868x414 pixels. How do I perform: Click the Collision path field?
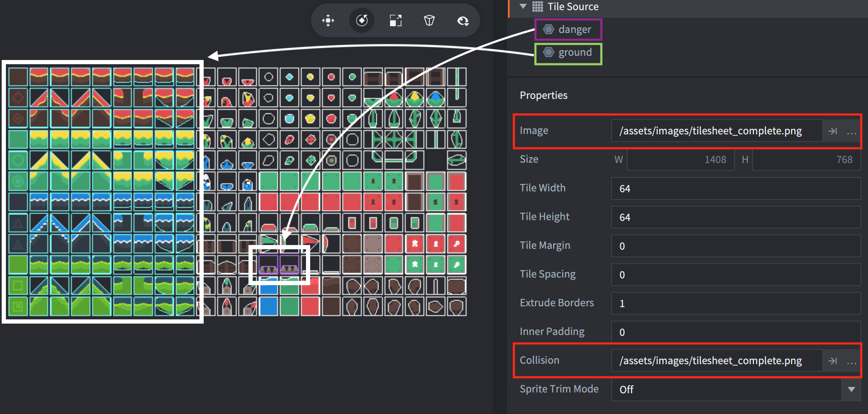click(x=716, y=361)
